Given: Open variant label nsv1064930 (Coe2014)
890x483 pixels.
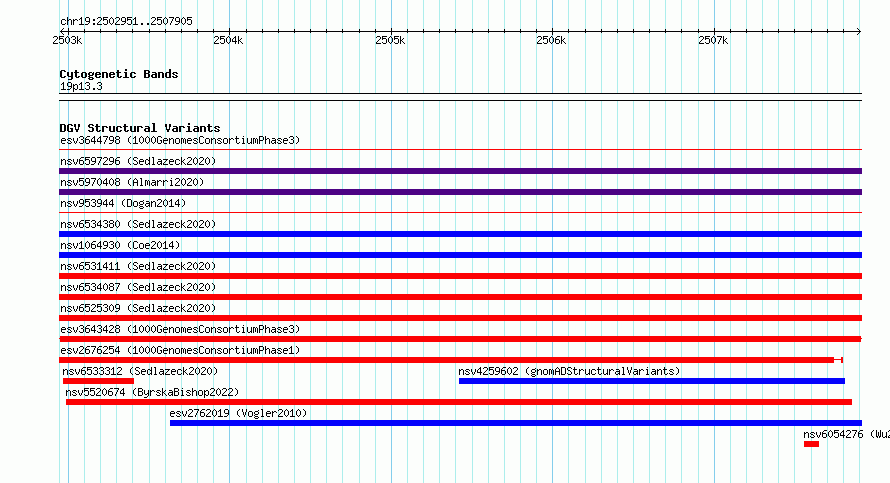Looking at the screenshot, I should 120,245.
